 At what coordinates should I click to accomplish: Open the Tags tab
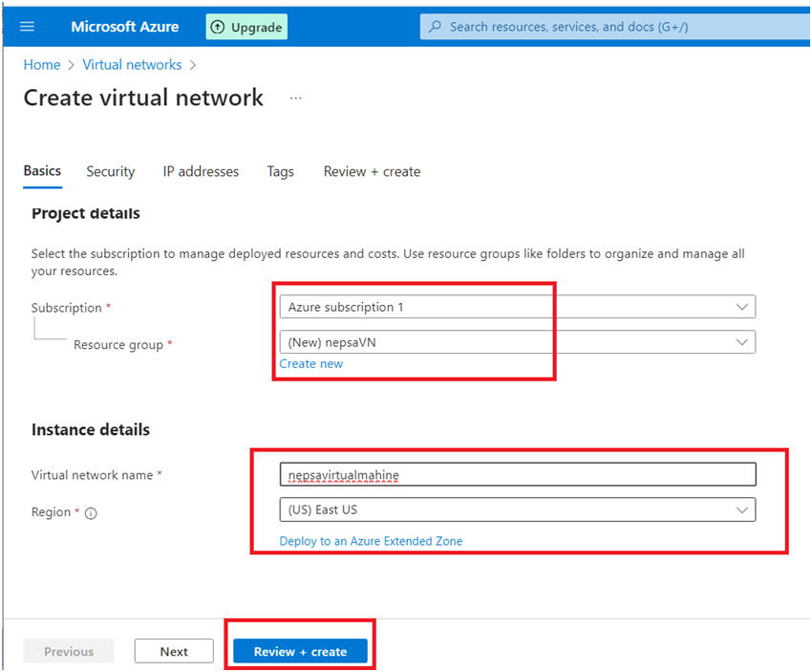click(x=281, y=172)
